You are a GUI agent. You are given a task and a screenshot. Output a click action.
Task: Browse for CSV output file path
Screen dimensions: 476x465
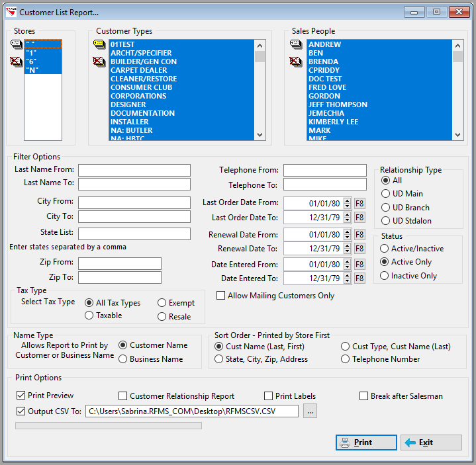click(x=310, y=411)
